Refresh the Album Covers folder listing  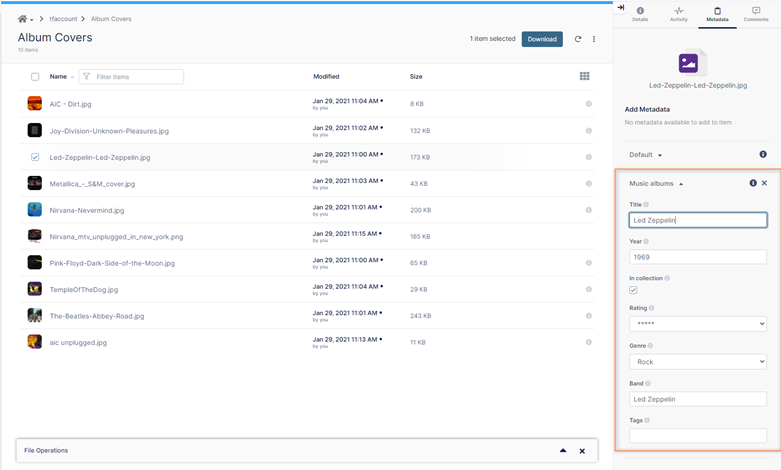(x=578, y=39)
